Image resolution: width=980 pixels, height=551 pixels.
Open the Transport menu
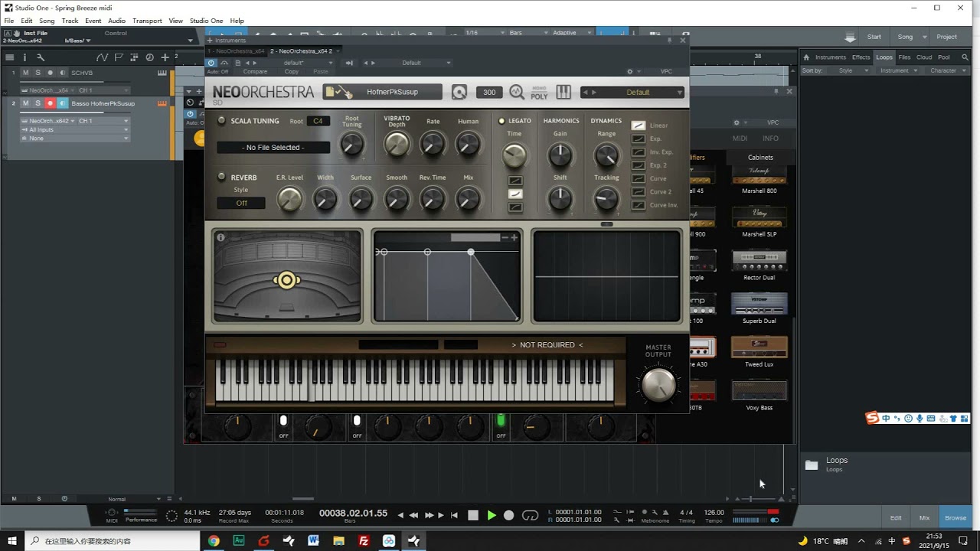click(147, 21)
